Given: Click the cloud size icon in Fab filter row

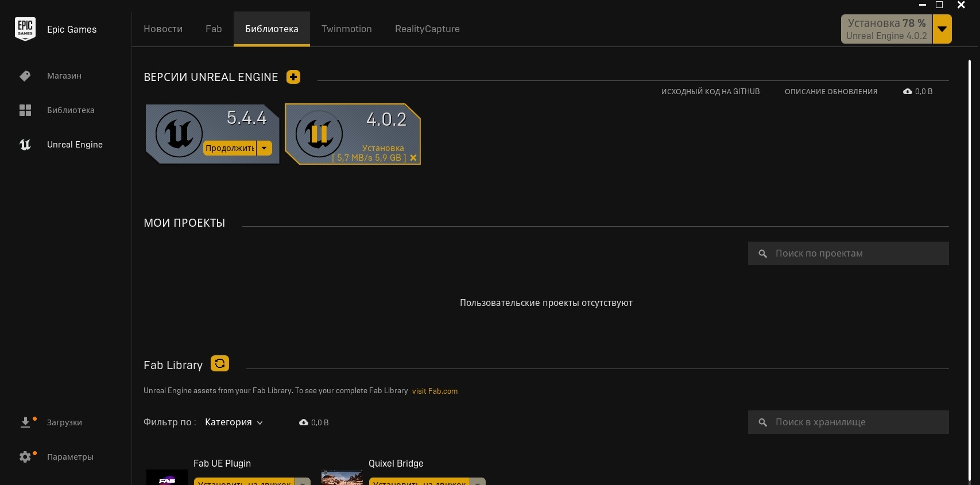Looking at the screenshot, I should tap(304, 422).
